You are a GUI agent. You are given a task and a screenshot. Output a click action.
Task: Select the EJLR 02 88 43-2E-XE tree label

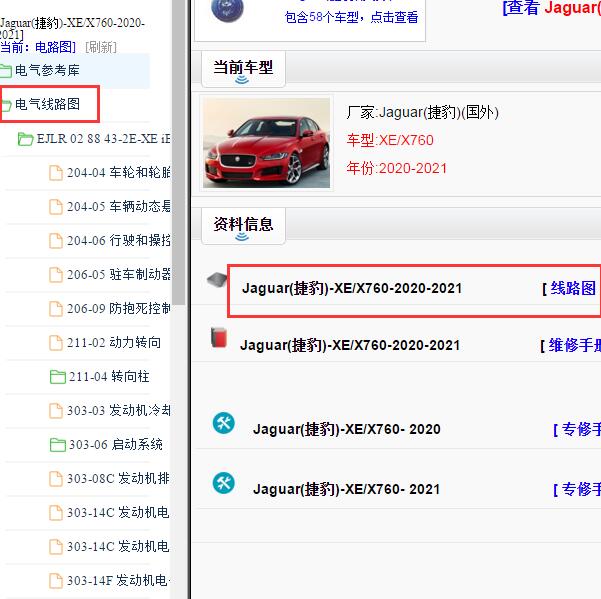coord(103,139)
